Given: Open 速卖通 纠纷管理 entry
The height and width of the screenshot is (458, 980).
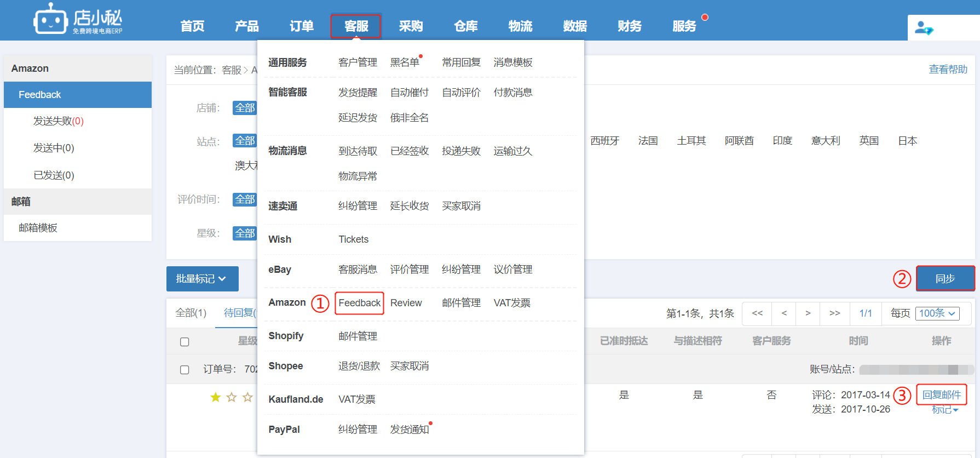Looking at the screenshot, I should pyautogui.click(x=358, y=206).
